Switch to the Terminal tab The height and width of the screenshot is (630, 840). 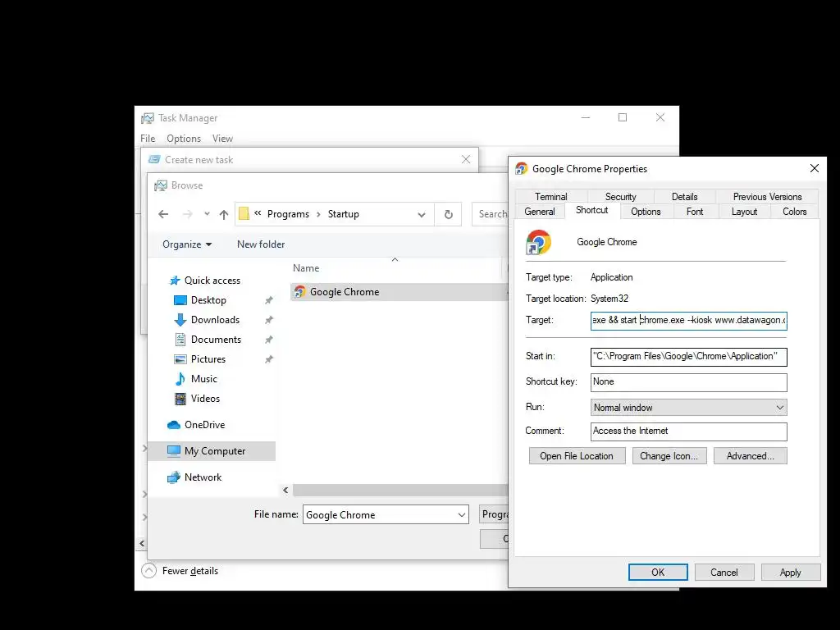(550, 197)
